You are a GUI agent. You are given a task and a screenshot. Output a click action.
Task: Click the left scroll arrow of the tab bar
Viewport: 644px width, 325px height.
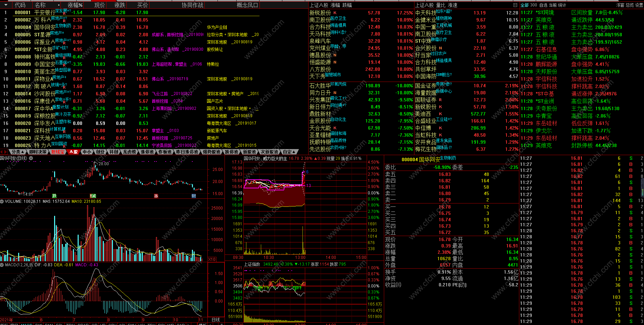[2, 152]
